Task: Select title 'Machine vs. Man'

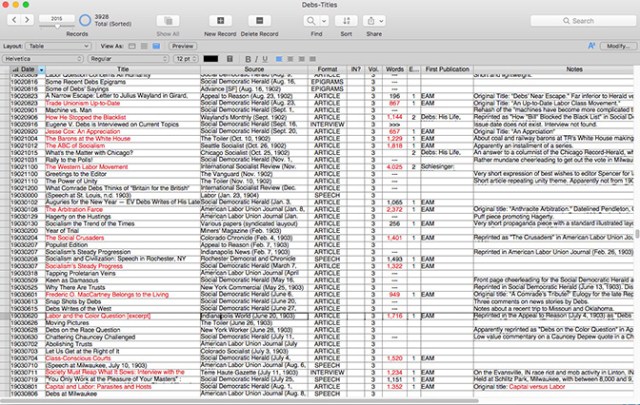Action: 69,110
